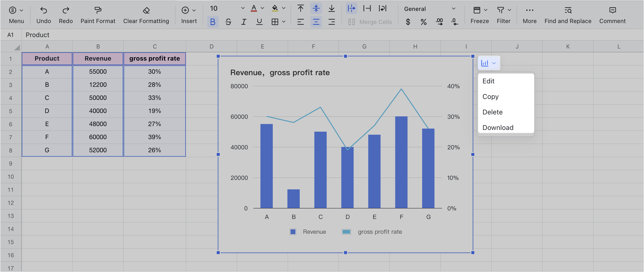Image resolution: width=644 pixels, height=272 pixels.
Task: Apply percentage format
Action: coord(424,22)
